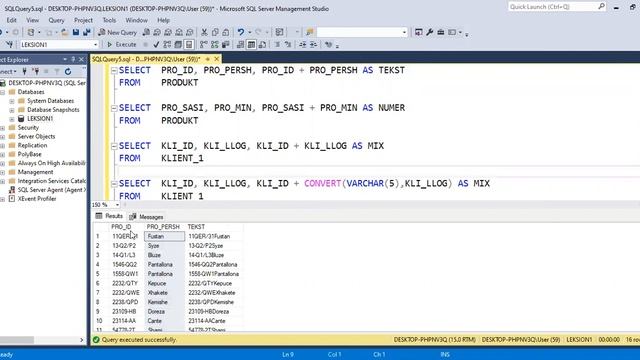Click the Parse checkmark icon
640x360 pixels.
click(156, 44)
